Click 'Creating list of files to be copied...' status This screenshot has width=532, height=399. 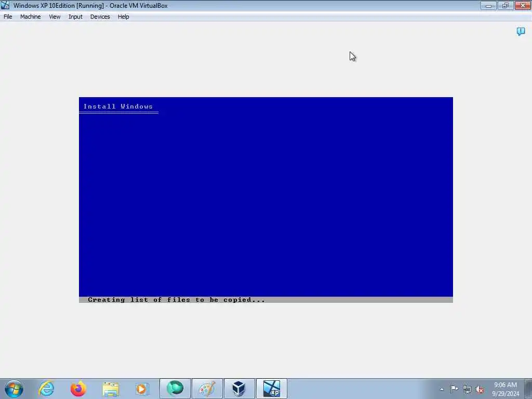point(177,300)
